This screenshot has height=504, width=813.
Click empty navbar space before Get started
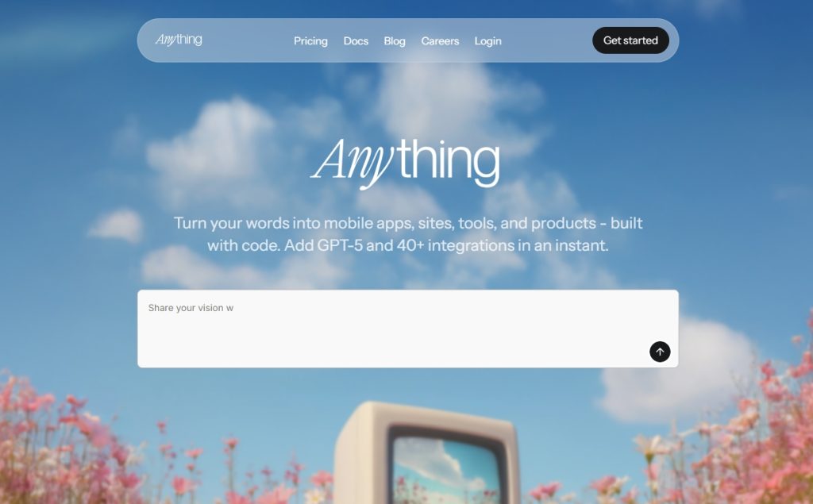547,40
